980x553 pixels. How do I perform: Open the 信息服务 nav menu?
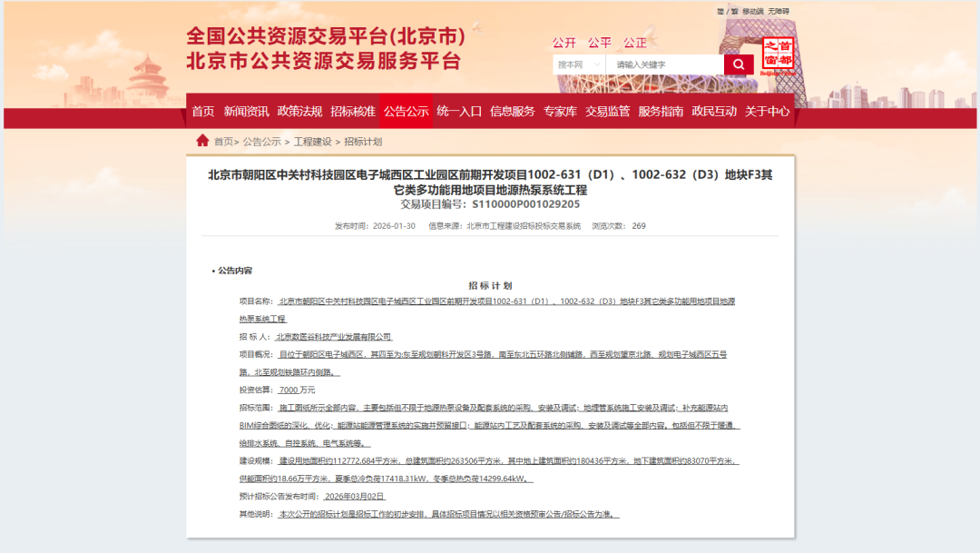pyautogui.click(x=513, y=112)
